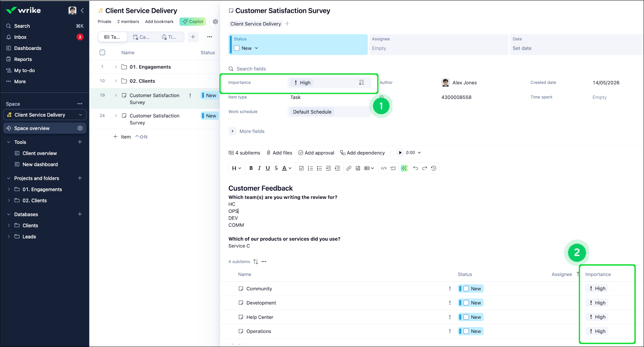Click Add files
The image size is (644, 347).
279,153
